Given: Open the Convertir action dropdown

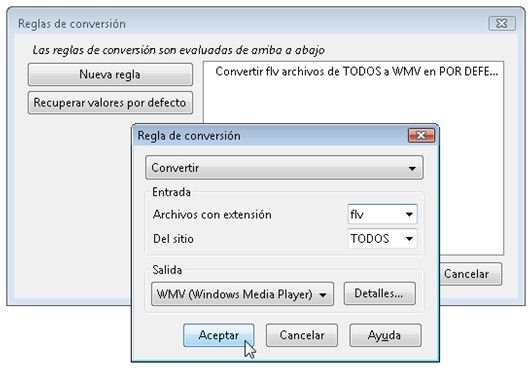Looking at the screenshot, I should 284,168.
